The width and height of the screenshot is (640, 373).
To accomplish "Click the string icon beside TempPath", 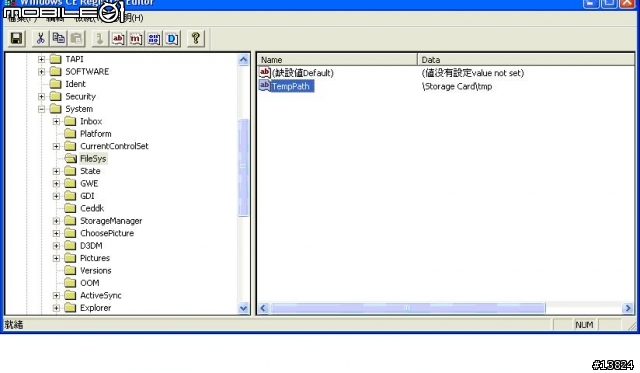I will [x=264, y=86].
